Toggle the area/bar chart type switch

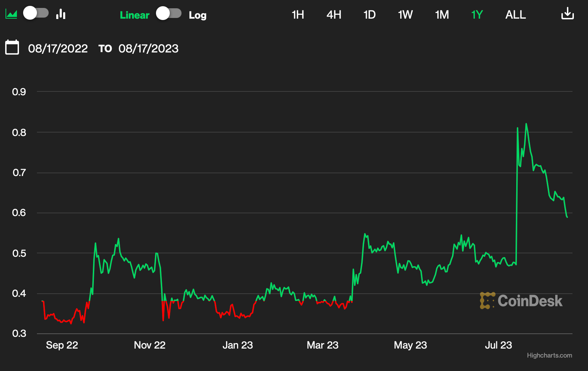click(x=36, y=13)
